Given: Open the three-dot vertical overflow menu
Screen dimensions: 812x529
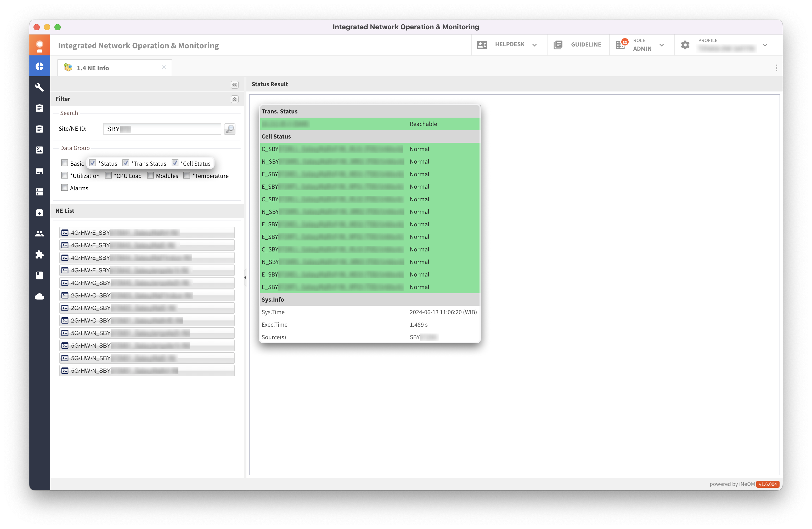Looking at the screenshot, I should (776, 68).
